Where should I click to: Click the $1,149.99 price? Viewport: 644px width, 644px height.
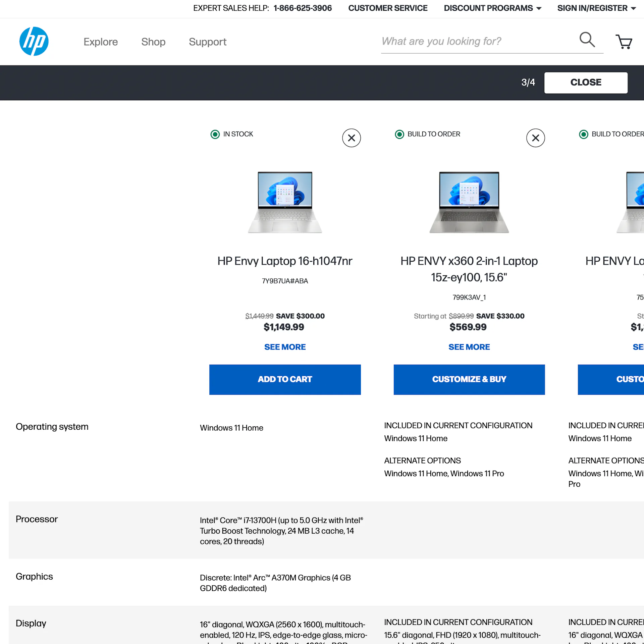point(284,327)
